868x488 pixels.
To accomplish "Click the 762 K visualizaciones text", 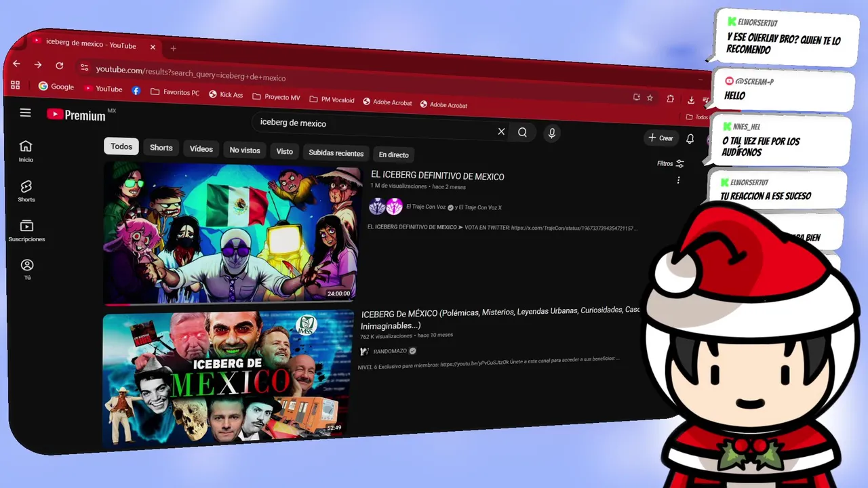I will (x=386, y=336).
